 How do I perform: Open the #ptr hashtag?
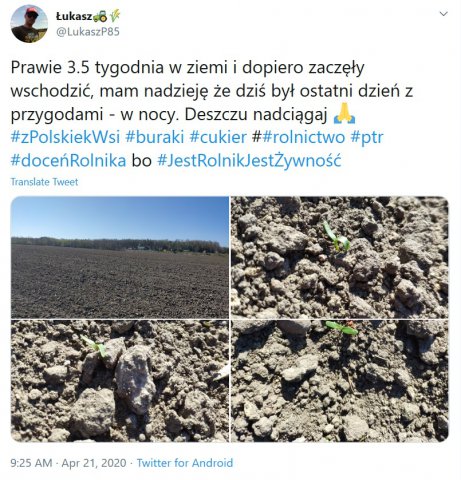(367, 137)
